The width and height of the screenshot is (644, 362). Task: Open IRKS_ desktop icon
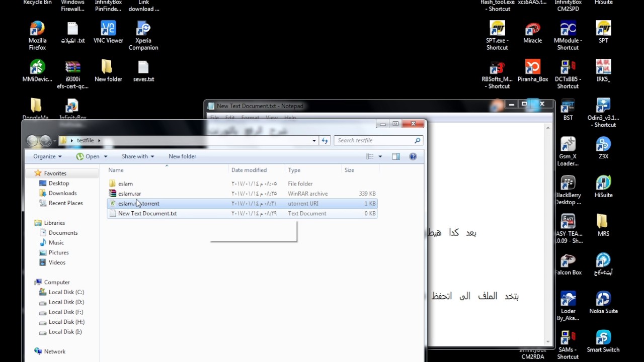click(603, 71)
